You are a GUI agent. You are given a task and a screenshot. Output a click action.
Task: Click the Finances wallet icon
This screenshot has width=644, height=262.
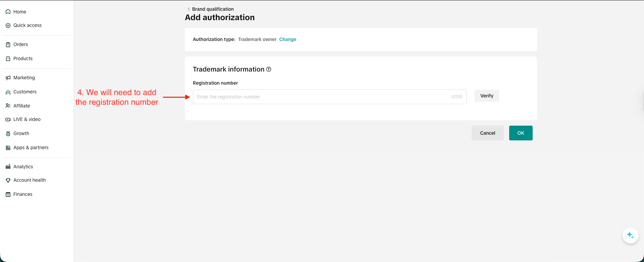coord(8,194)
